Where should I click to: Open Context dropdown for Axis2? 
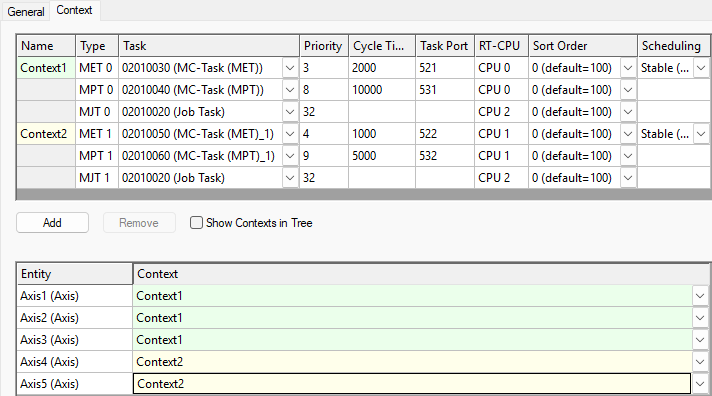pos(700,318)
